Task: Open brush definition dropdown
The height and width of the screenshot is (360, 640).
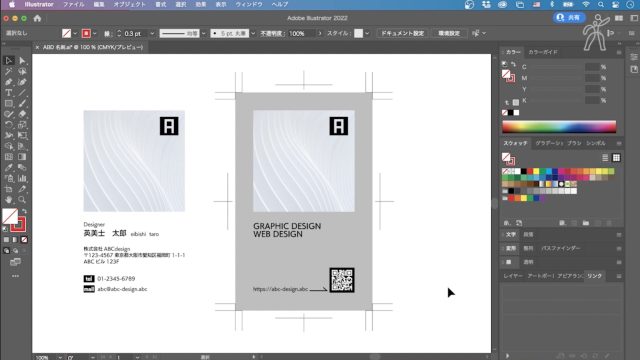Action: coord(253,33)
